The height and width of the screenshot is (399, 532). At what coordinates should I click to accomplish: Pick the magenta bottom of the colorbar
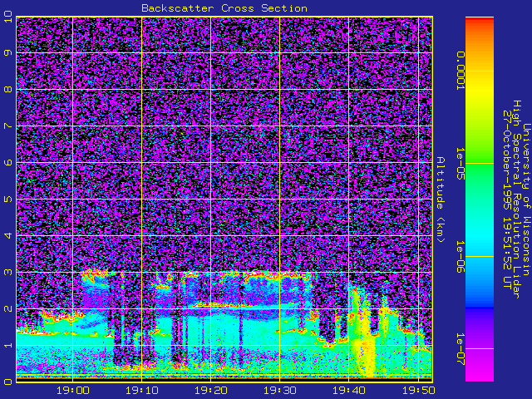[x=480, y=375]
